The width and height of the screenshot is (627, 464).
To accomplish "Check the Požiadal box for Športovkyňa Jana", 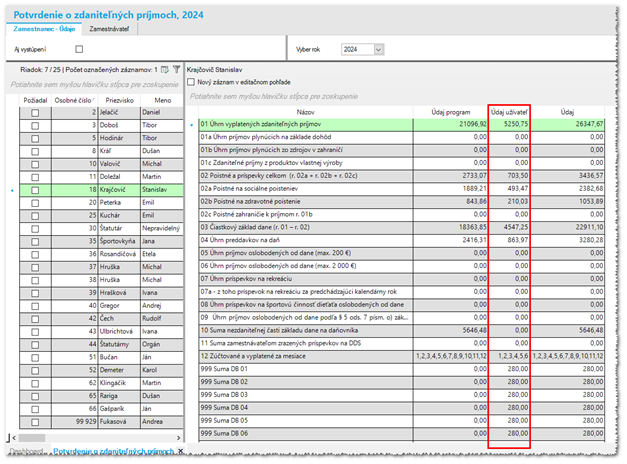I will (x=35, y=242).
